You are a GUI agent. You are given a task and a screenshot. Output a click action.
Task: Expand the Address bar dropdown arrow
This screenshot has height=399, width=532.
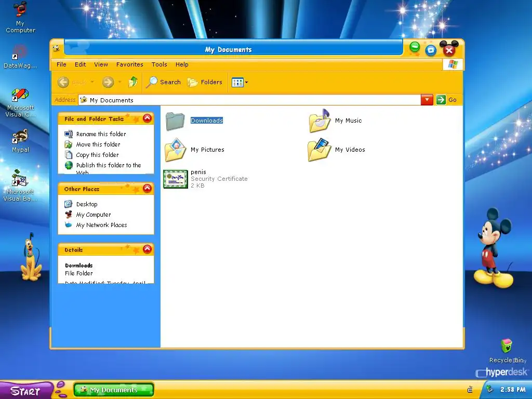tap(427, 100)
